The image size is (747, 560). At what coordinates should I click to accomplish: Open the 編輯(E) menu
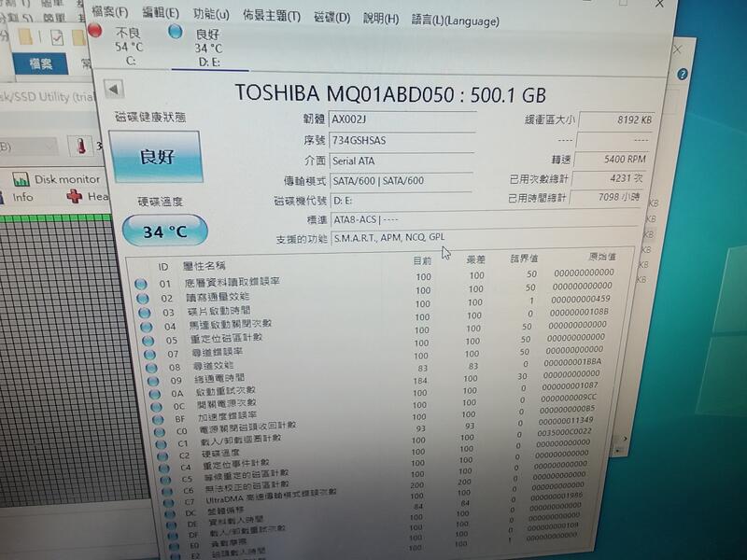point(161,13)
